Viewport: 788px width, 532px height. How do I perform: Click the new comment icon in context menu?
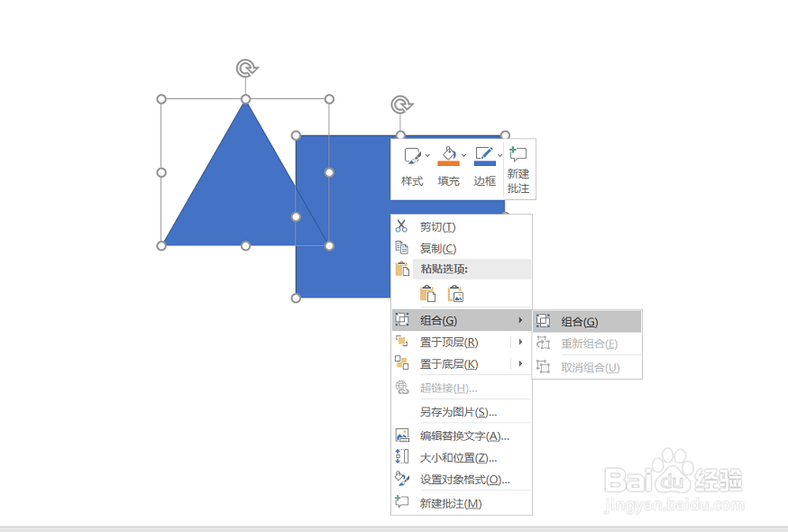(401, 501)
